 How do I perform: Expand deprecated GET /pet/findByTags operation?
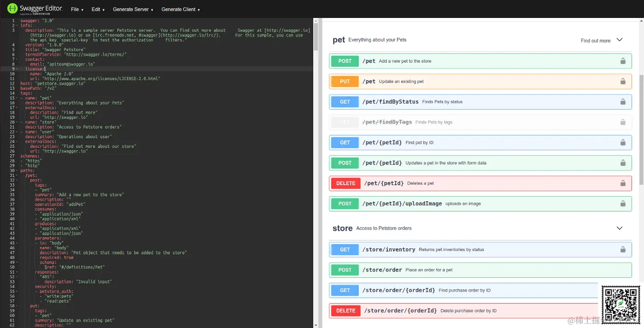[x=480, y=122]
